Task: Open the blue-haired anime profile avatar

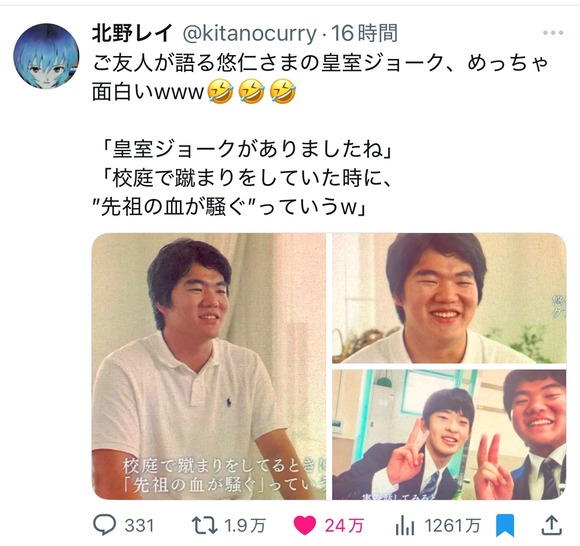Action: tap(47, 56)
